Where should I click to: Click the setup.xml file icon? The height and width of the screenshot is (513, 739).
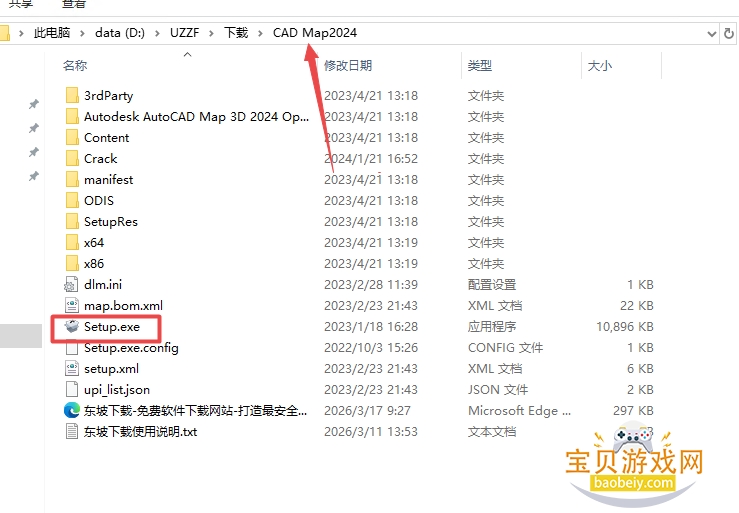(72, 368)
